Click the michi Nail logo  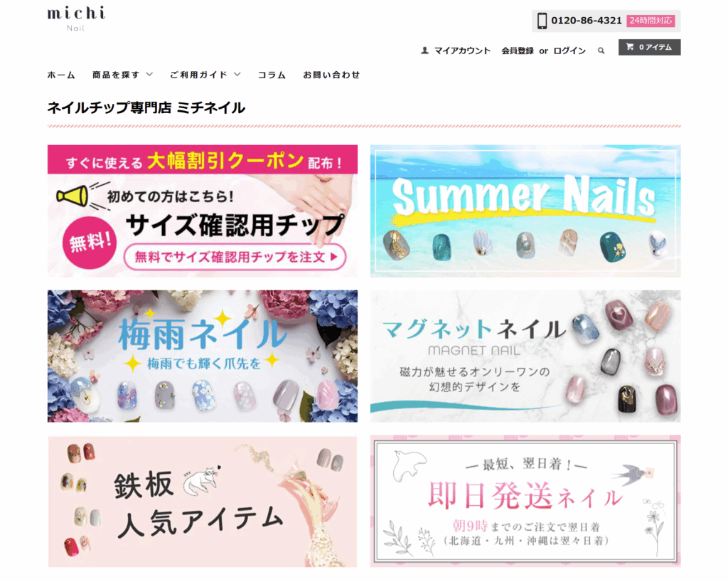[76, 18]
